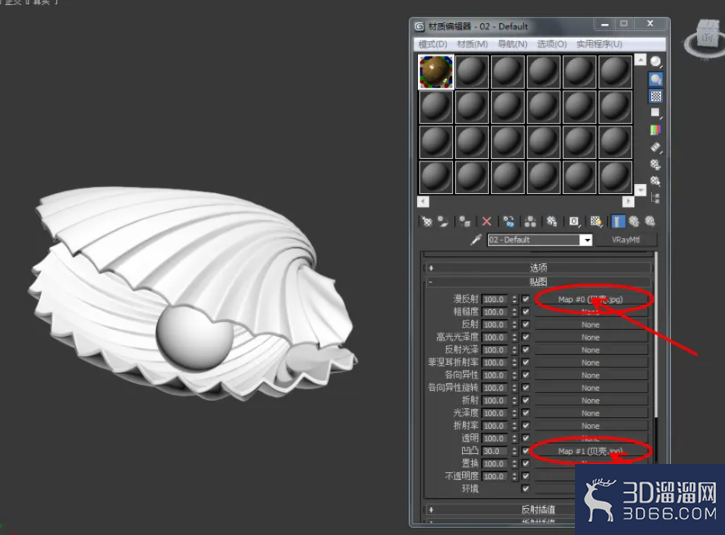Open the 02 - Default material name dropdown
Viewport: 725px width, 535px height.
(587, 240)
